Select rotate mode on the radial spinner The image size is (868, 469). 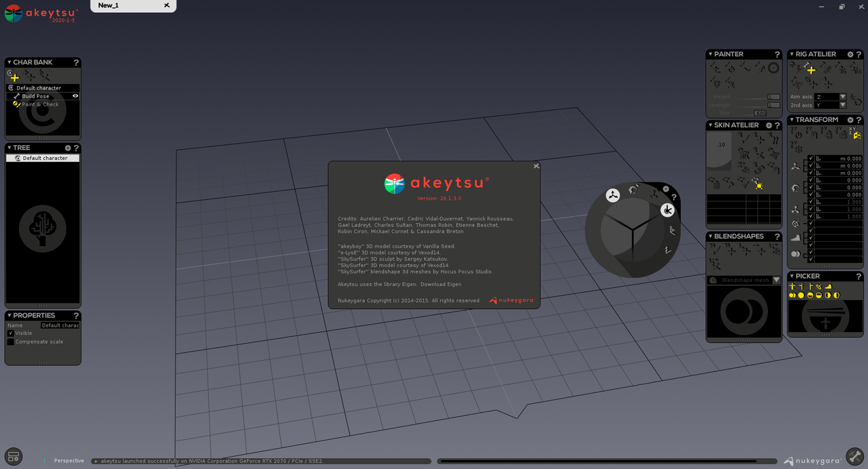point(633,190)
